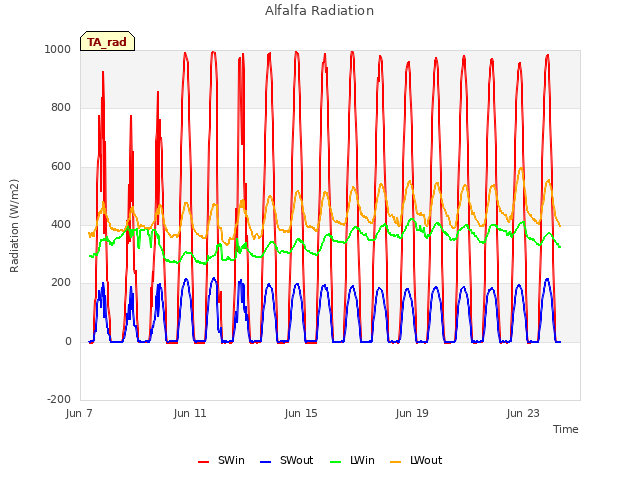Click the Radiation (W/m2) axis label

[x=14, y=226]
